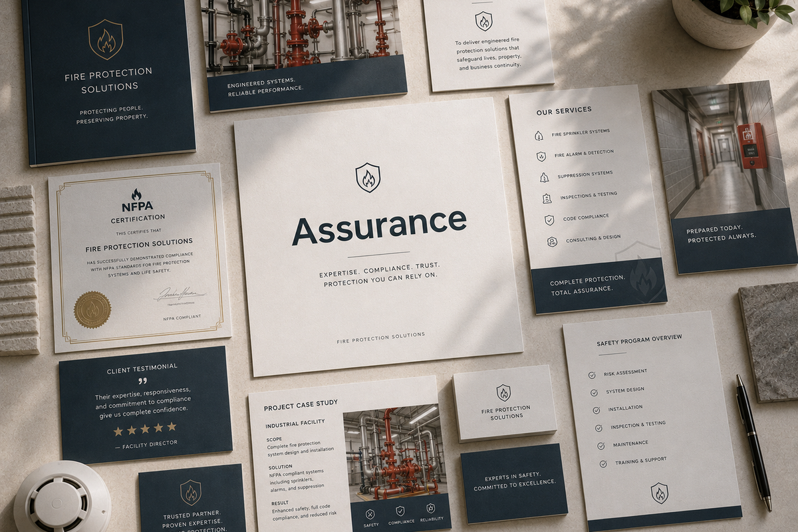Image resolution: width=798 pixels, height=532 pixels.
Task: Click the 'Experts in Safety. Committed to Excellence.' card
Action: pos(514,482)
